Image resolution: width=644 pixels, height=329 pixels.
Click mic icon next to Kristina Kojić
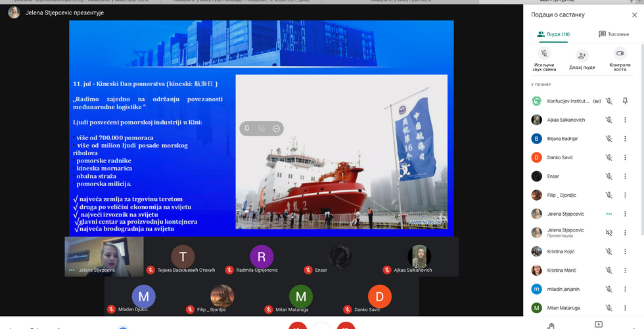609,251
